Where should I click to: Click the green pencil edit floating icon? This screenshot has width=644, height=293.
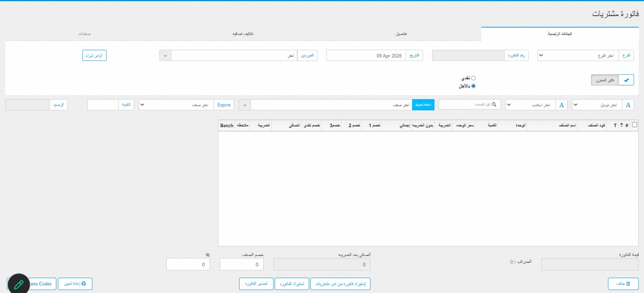tap(19, 284)
